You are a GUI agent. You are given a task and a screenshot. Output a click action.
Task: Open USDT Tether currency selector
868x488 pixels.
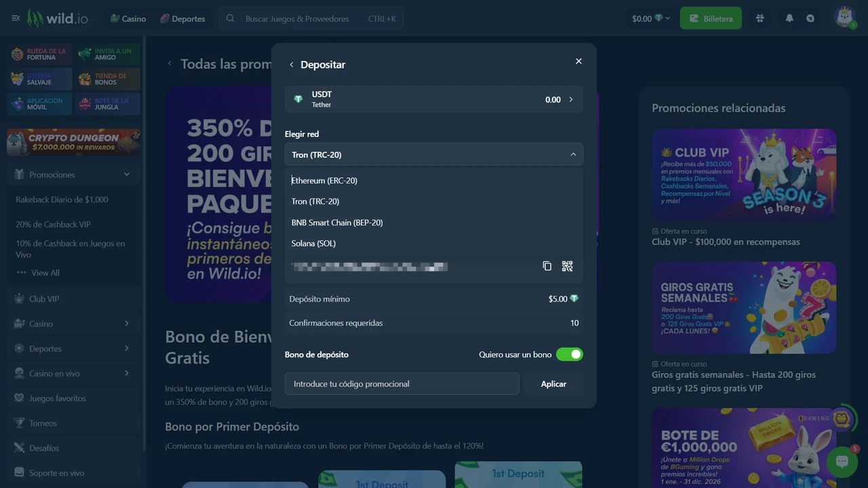coord(434,99)
